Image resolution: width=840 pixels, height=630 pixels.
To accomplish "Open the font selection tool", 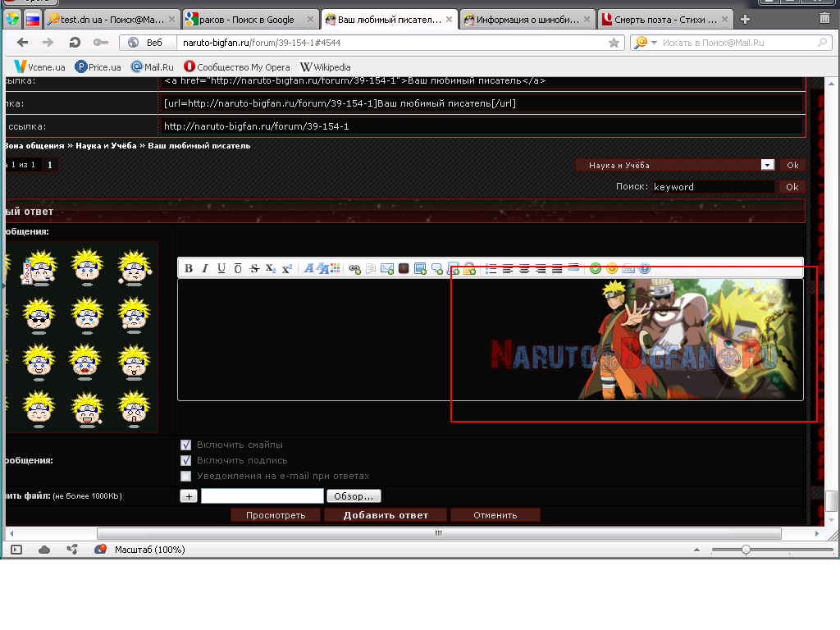I will pos(308,268).
